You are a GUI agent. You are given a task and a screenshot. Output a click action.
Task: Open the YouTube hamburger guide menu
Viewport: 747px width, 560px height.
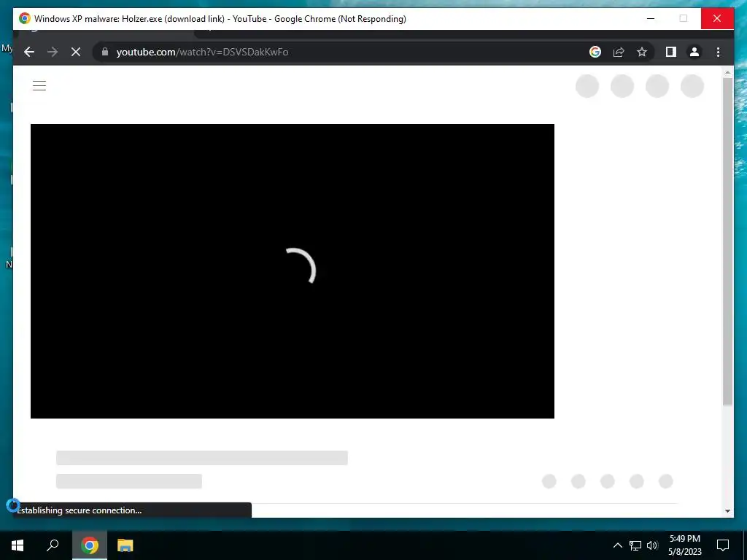[39, 86]
